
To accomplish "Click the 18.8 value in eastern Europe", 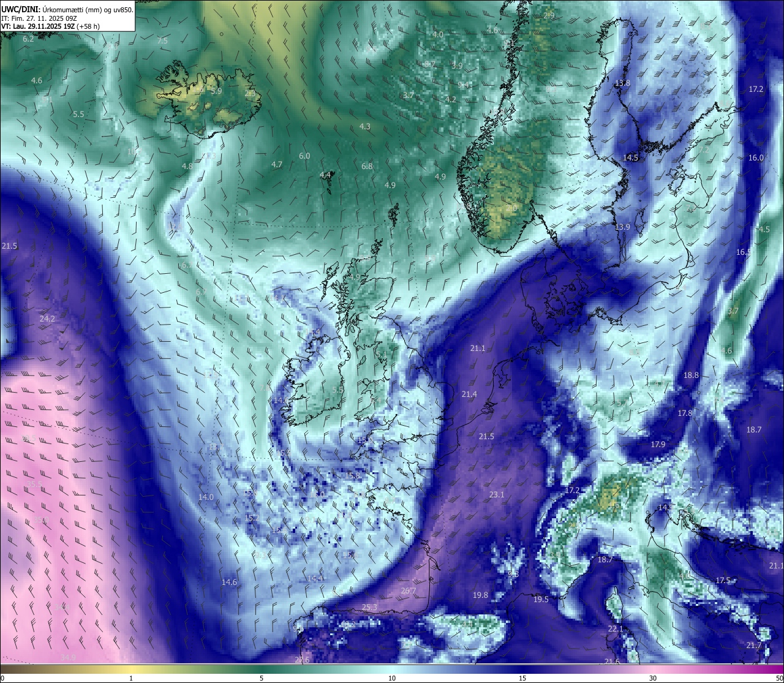I will coord(691,375).
